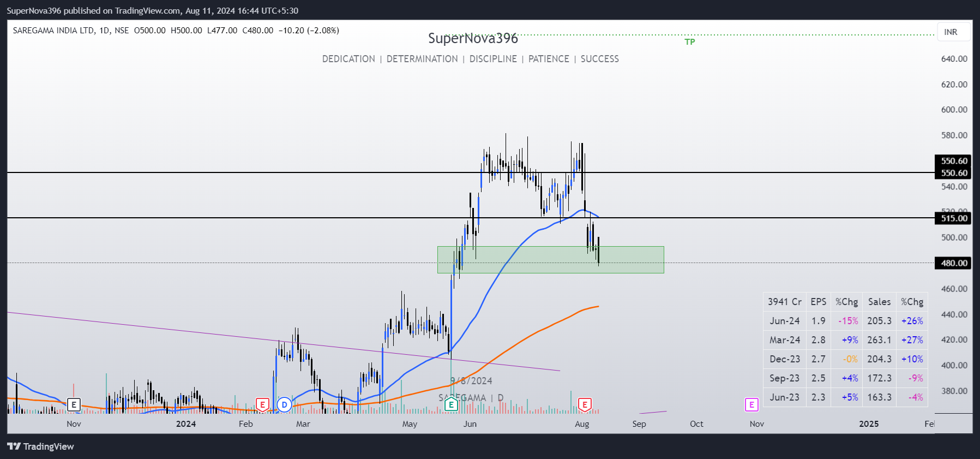Click the 2025 label on time axis

[x=869, y=424]
